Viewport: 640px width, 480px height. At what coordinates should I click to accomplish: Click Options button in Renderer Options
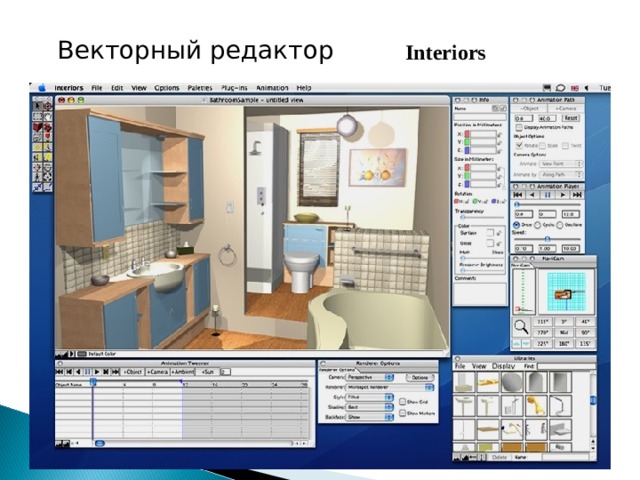click(420, 378)
